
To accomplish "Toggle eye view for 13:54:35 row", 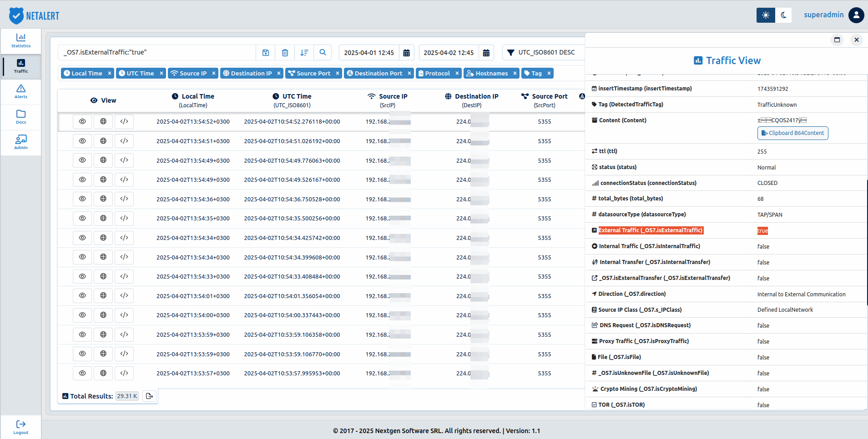I will (x=82, y=218).
